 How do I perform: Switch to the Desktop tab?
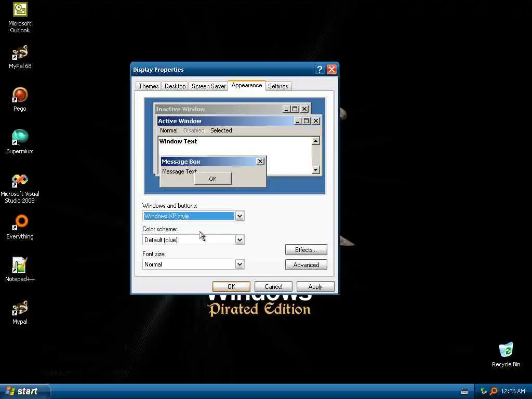(x=175, y=86)
